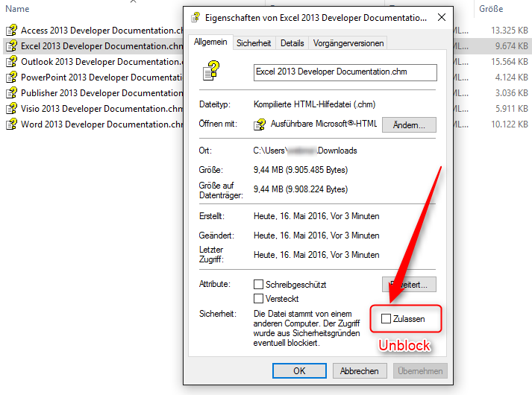Click the '5.911 KB' size cell
Image resolution: width=532 pixels, height=395 pixels.
pos(511,108)
